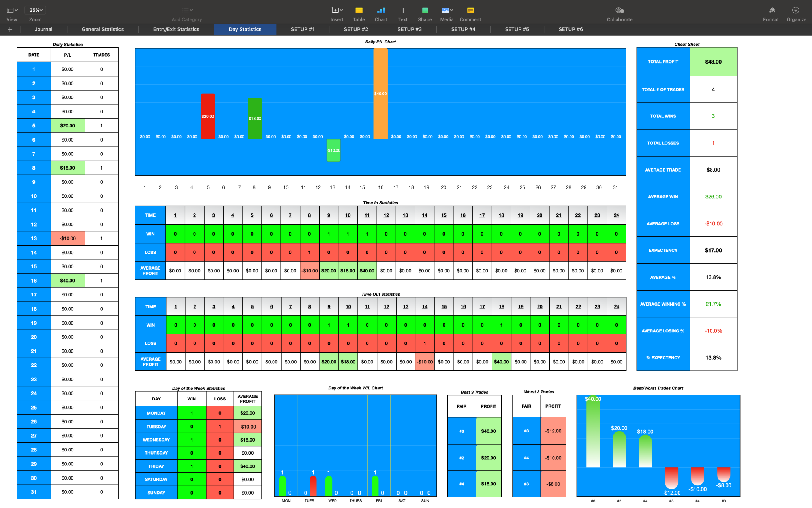Click the red $20.00 chart bar

point(208,116)
